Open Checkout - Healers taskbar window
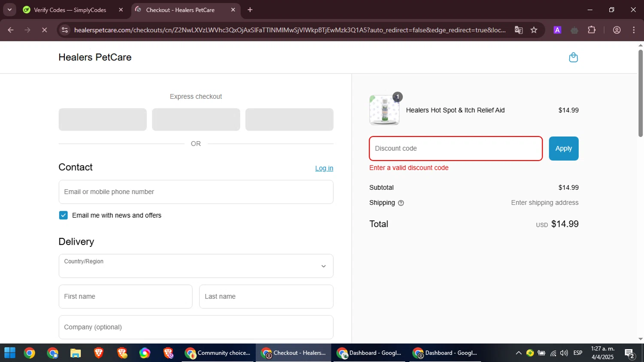This screenshot has height=362, width=644. (x=294, y=353)
